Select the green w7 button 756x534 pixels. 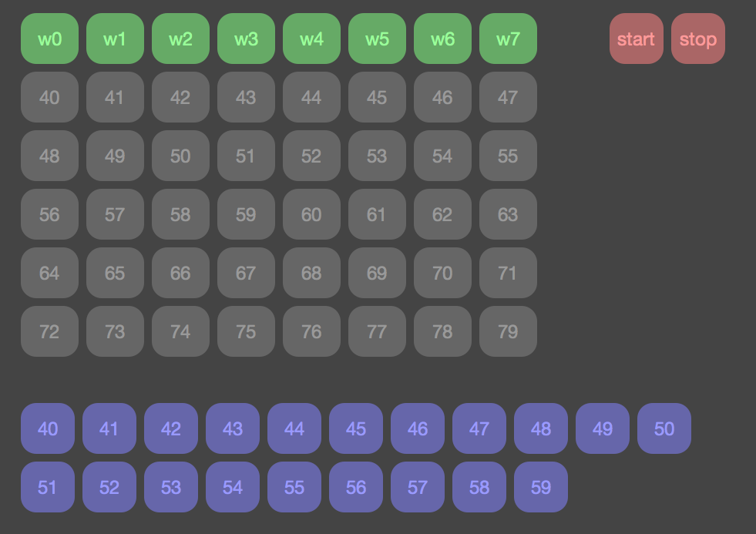(508, 39)
